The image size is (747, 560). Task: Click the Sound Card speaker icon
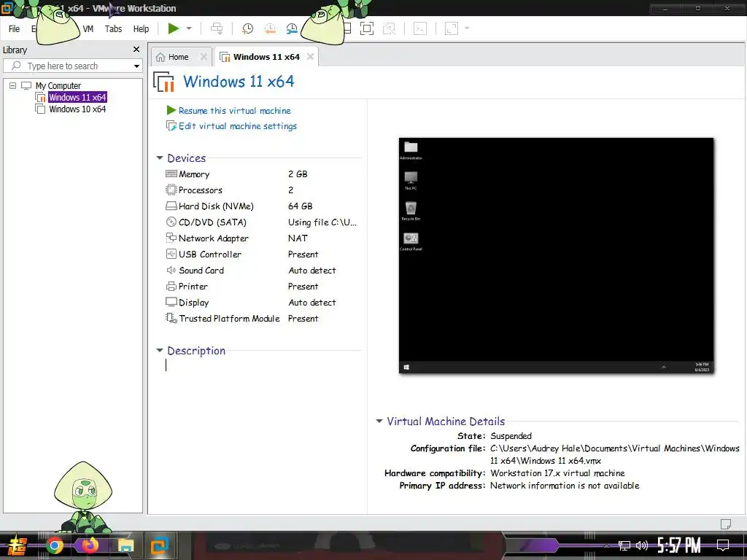[171, 270]
